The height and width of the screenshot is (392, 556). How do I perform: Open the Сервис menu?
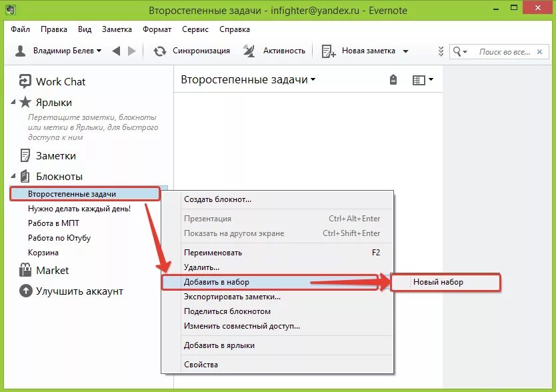(195, 29)
